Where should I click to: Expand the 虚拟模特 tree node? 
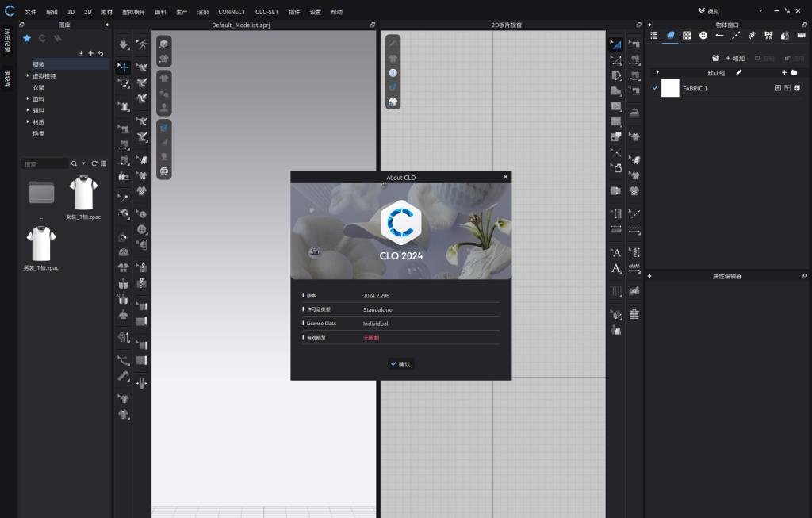click(x=28, y=75)
